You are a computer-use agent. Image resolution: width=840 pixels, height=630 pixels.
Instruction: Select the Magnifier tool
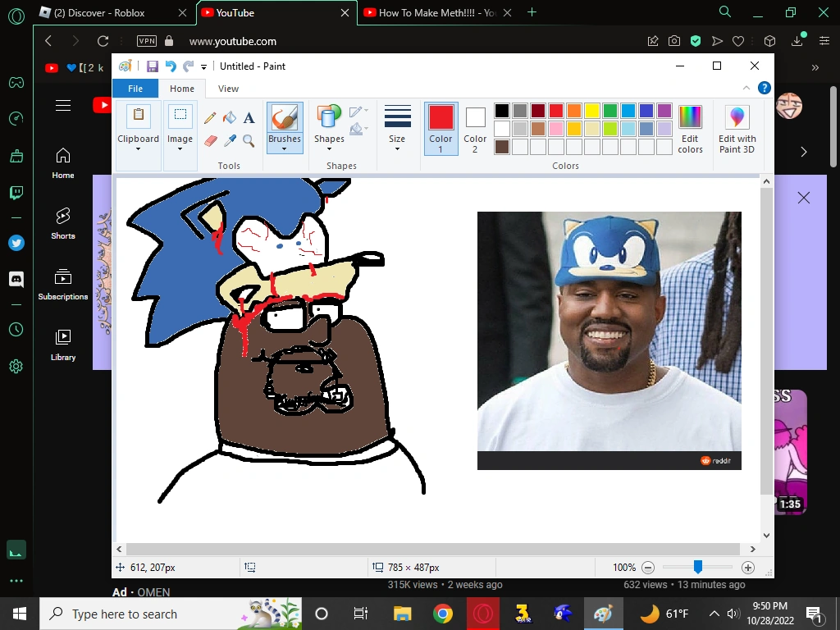tap(249, 141)
